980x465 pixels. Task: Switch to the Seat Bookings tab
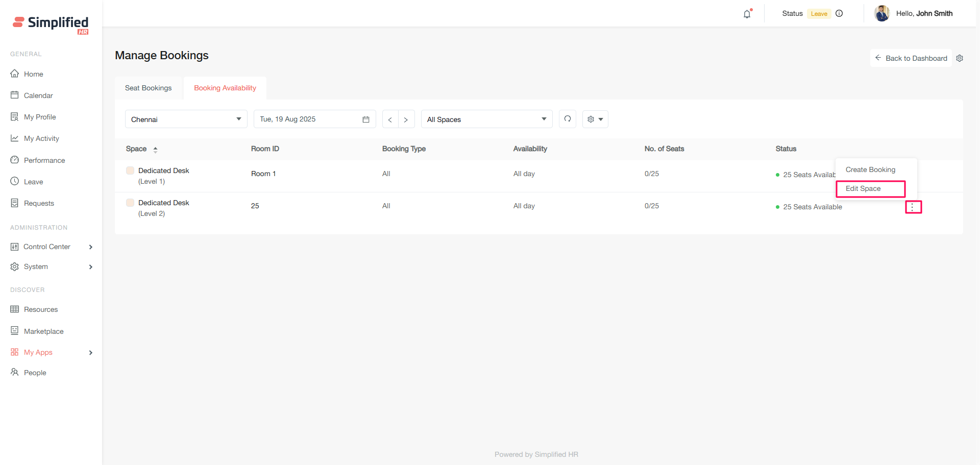point(149,88)
